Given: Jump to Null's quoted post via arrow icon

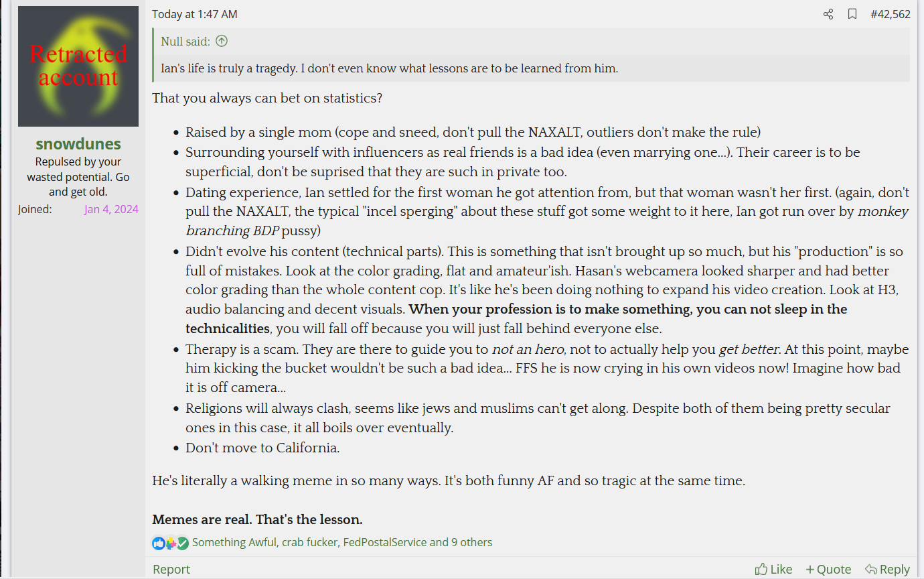Looking at the screenshot, I should click(x=222, y=41).
